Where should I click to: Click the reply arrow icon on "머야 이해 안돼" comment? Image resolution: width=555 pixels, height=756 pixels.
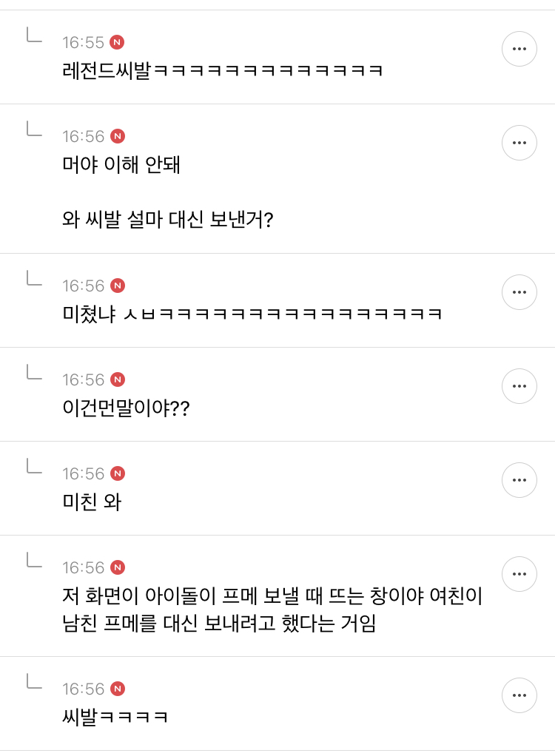pyautogui.click(x=34, y=129)
